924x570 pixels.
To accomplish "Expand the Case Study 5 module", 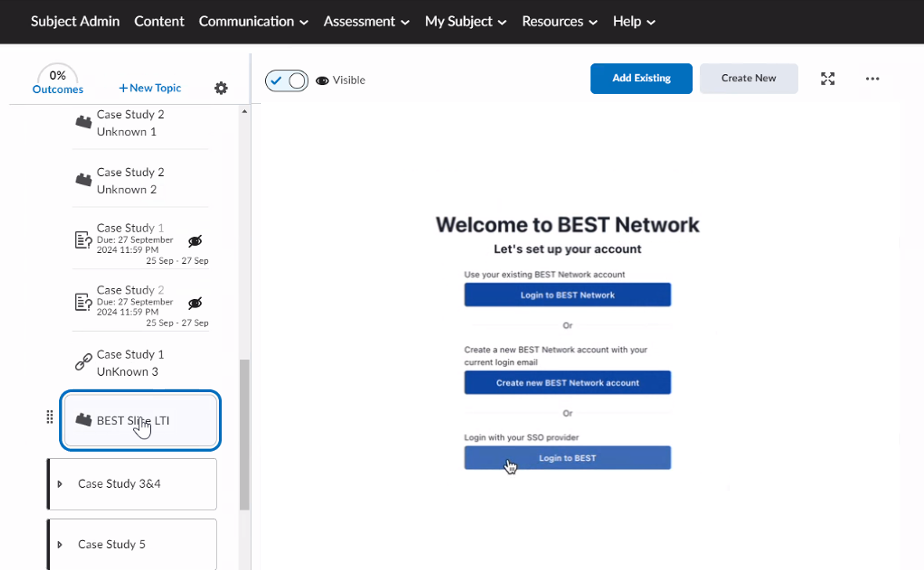I will [60, 544].
